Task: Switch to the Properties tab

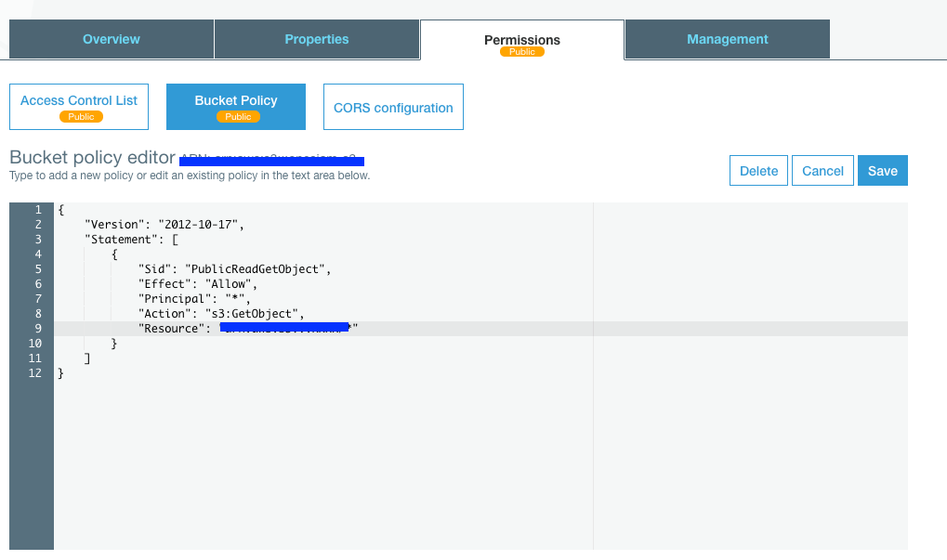Action: [x=316, y=39]
